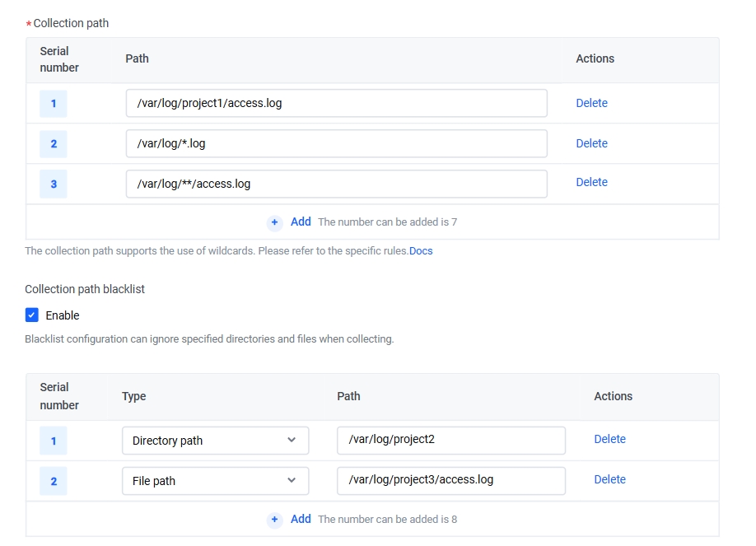
Task: Click the plus icon under blacklist table
Action: 274,520
